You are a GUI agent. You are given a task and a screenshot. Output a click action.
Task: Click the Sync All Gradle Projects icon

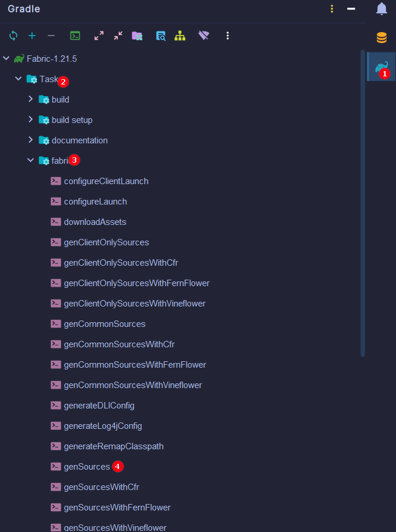coord(13,36)
